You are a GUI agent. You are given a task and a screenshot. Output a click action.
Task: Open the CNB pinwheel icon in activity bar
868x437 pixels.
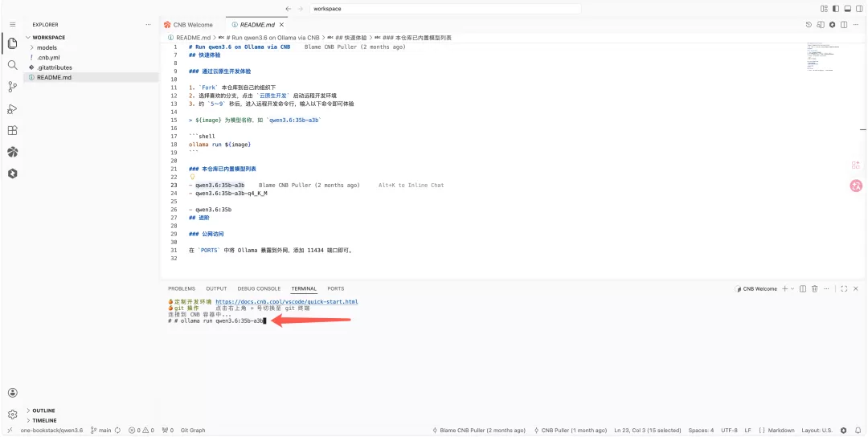12,152
